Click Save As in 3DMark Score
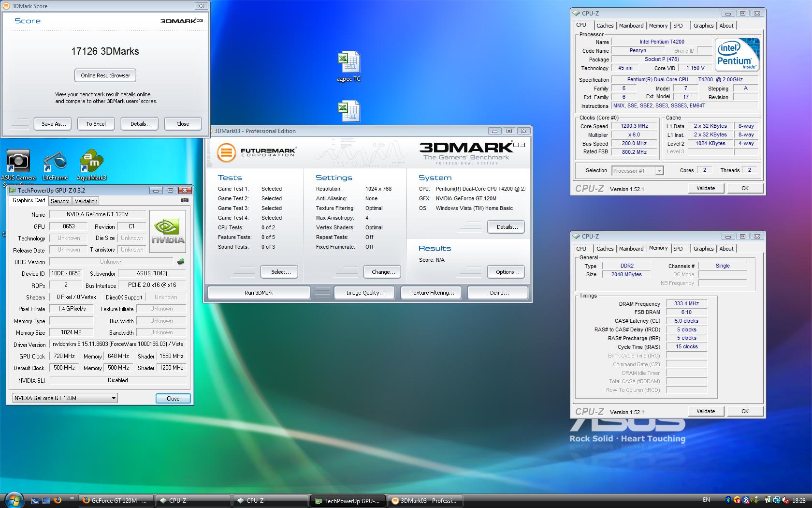 point(53,124)
